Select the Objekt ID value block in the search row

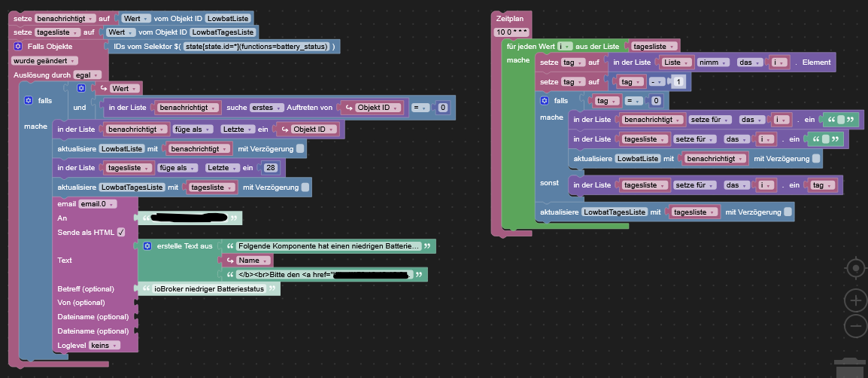[x=372, y=108]
